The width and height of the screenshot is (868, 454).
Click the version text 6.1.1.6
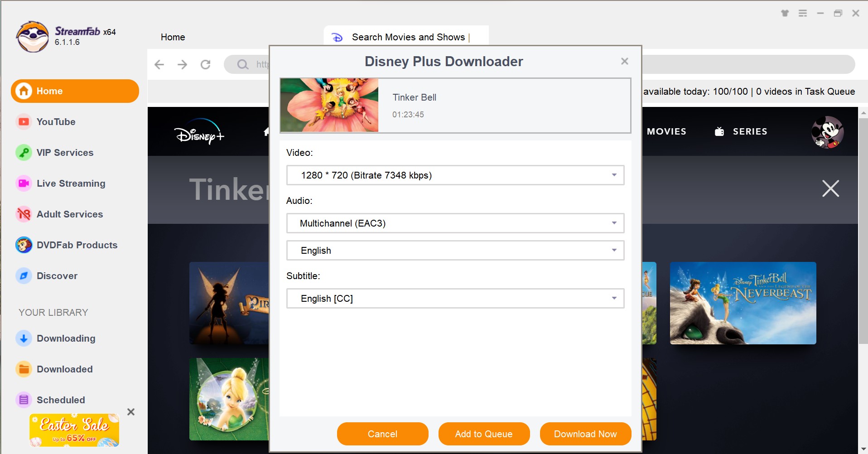pos(67,42)
